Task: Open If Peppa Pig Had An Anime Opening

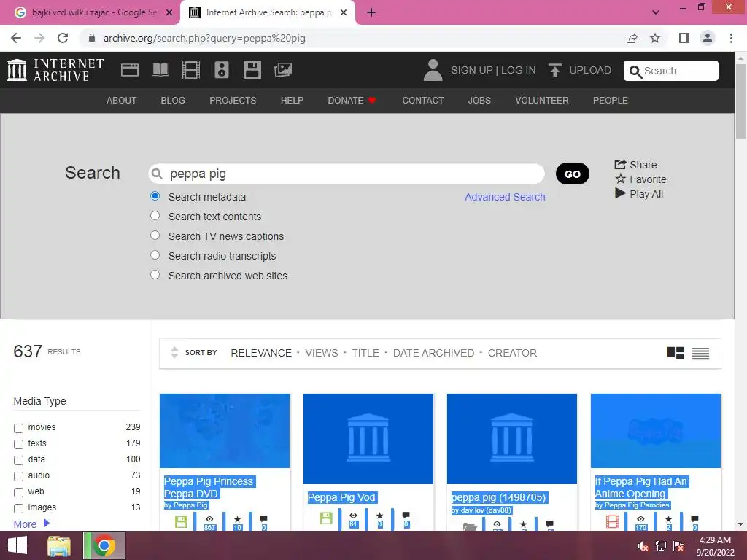Action: point(640,487)
